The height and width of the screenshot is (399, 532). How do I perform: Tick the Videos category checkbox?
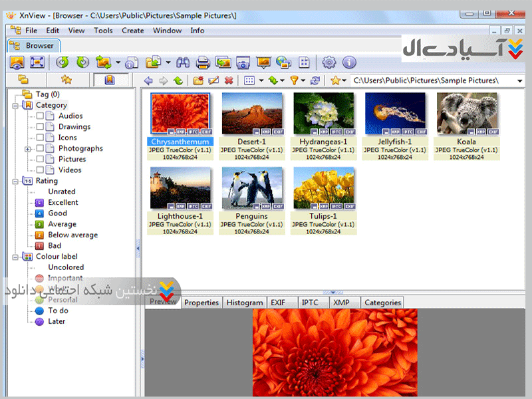[x=41, y=170]
